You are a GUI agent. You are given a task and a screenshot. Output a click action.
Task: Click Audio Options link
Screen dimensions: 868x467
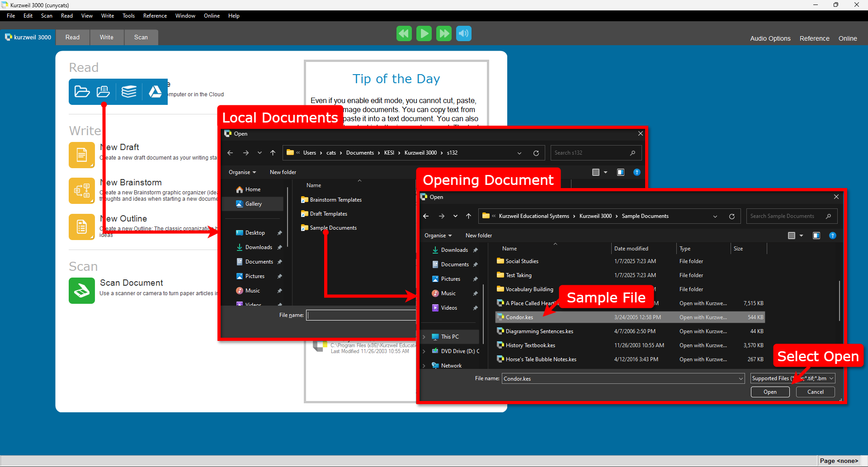(x=770, y=38)
